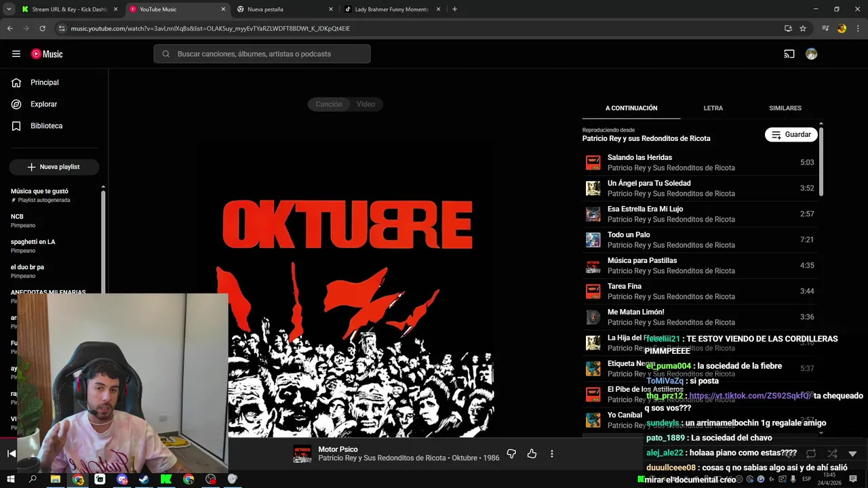
Task: Open Chrome three-dot menu
Action: tap(859, 28)
